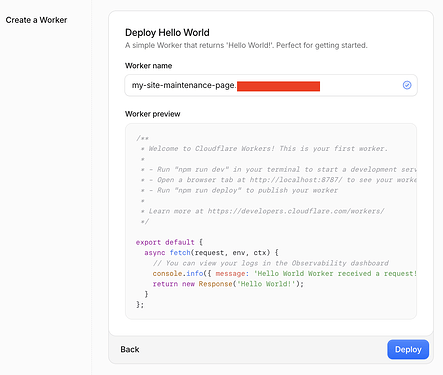Click the Deploy Hello World heading
443x375 pixels.
[x=167, y=32]
